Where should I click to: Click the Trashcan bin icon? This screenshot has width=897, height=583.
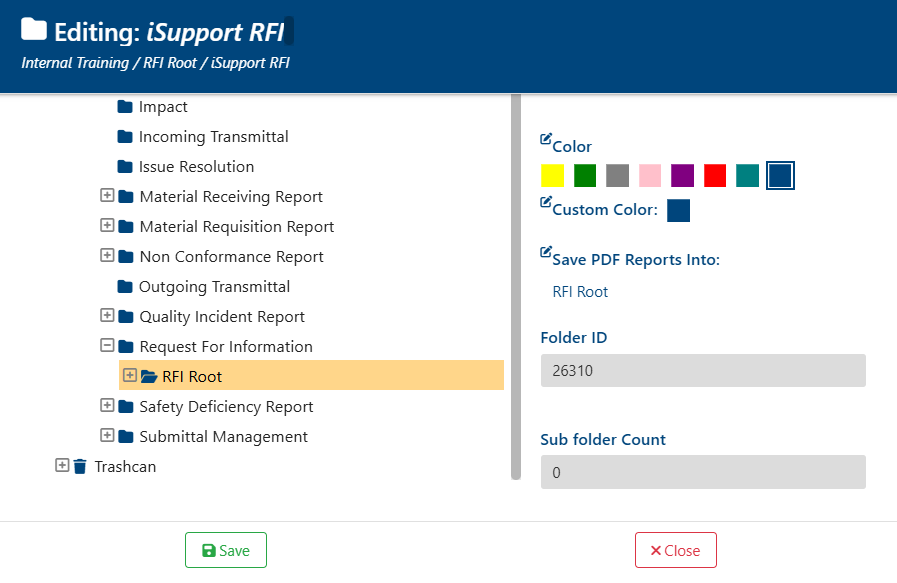(x=80, y=467)
